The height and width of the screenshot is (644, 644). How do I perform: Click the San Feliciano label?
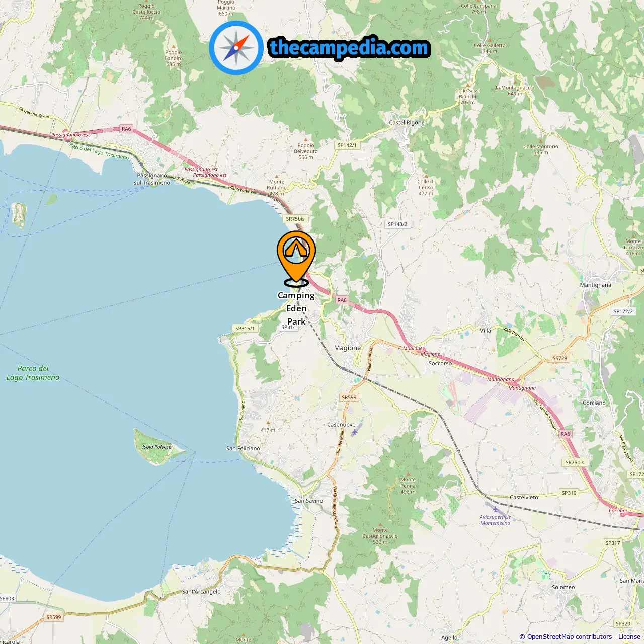[243, 448]
